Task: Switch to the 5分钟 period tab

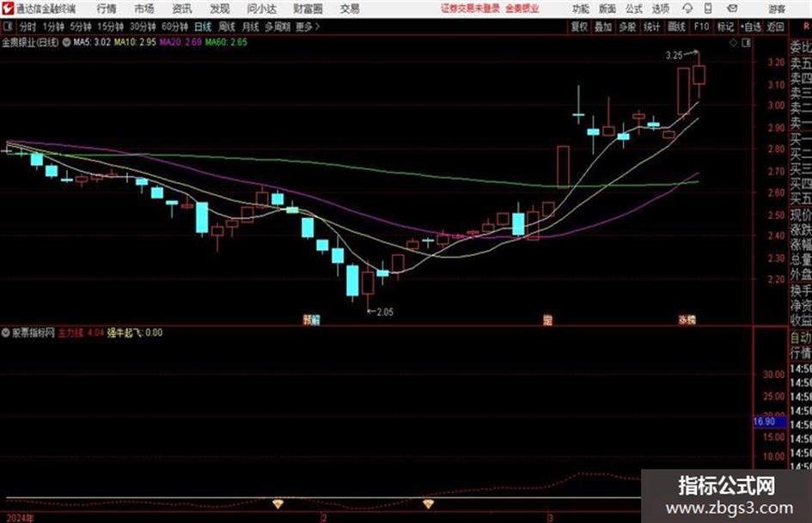Action: [81, 27]
